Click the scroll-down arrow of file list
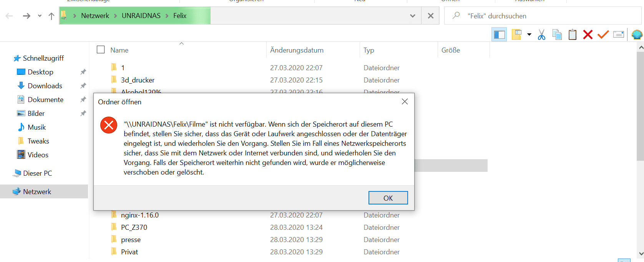Image resolution: width=644 pixels, height=262 pixels. click(x=641, y=254)
